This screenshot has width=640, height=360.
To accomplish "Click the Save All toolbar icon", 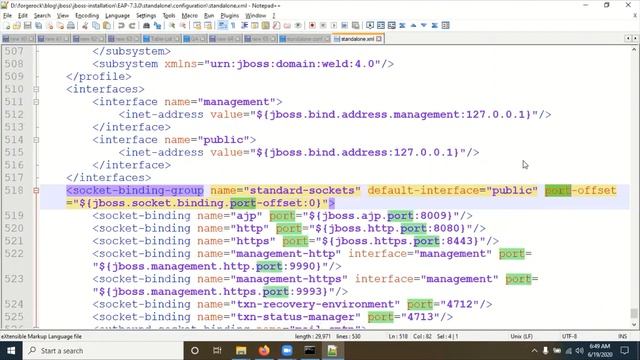I will point(38,25).
